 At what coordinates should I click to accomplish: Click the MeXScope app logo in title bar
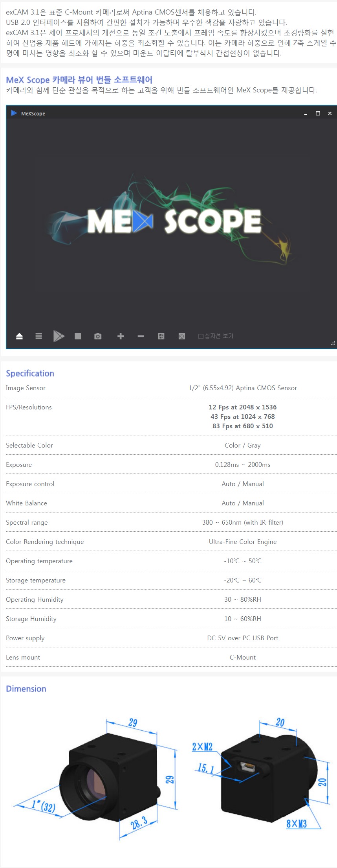coord(14,113)
